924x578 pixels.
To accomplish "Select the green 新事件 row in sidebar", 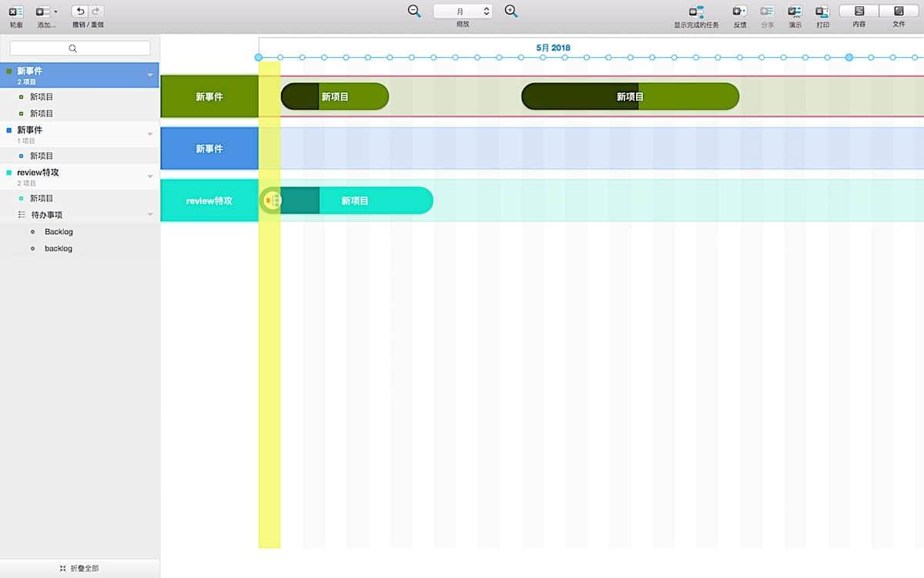I will coord(80,75).
